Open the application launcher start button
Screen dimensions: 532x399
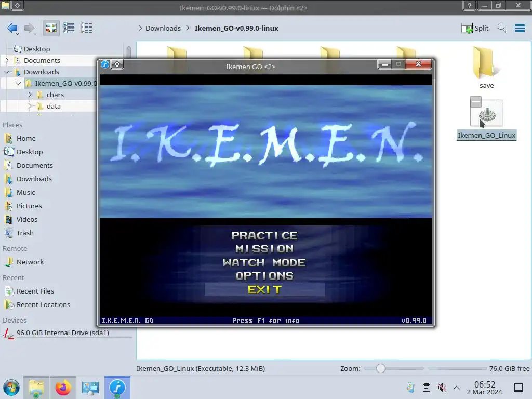pyautogui.click(x=11, y=388)
